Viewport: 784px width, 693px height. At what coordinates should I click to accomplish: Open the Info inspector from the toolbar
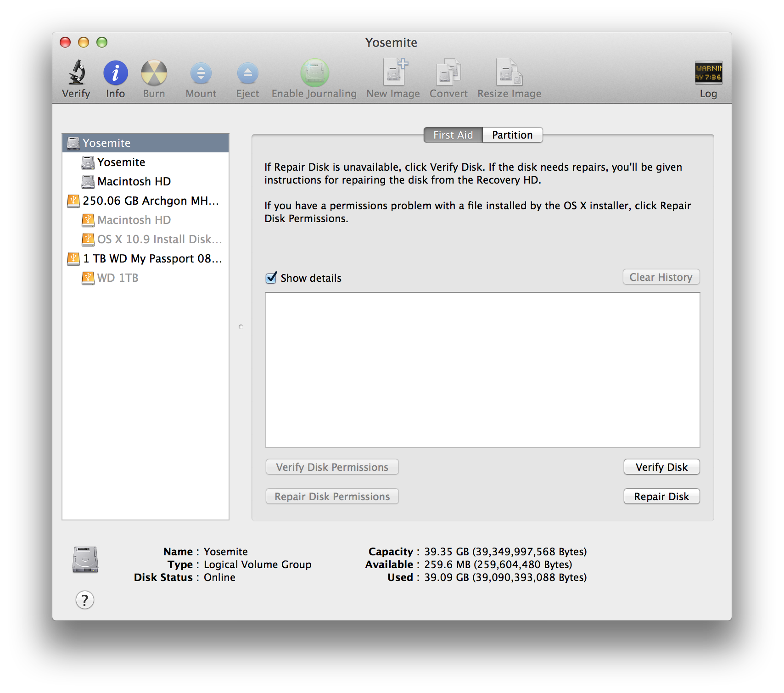[x=116, y=73]
